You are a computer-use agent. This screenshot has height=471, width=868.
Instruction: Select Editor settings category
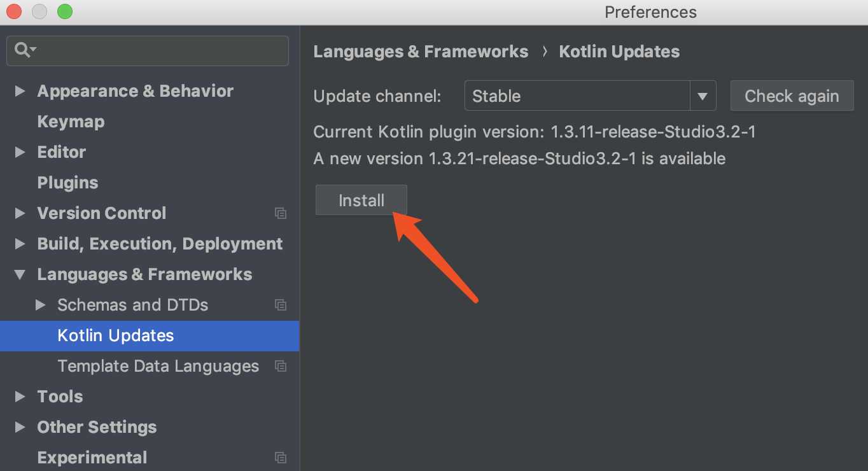click(x=61, y=152)
